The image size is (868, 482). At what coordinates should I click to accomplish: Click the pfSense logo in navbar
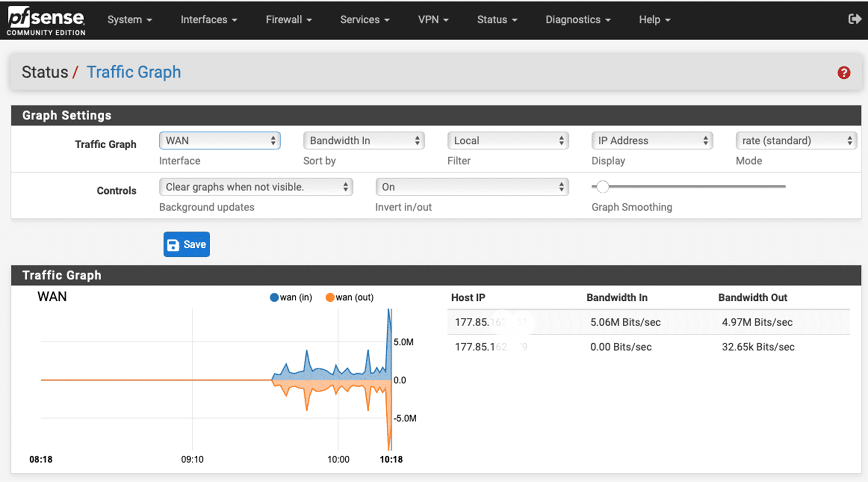(x=46, y=21)
